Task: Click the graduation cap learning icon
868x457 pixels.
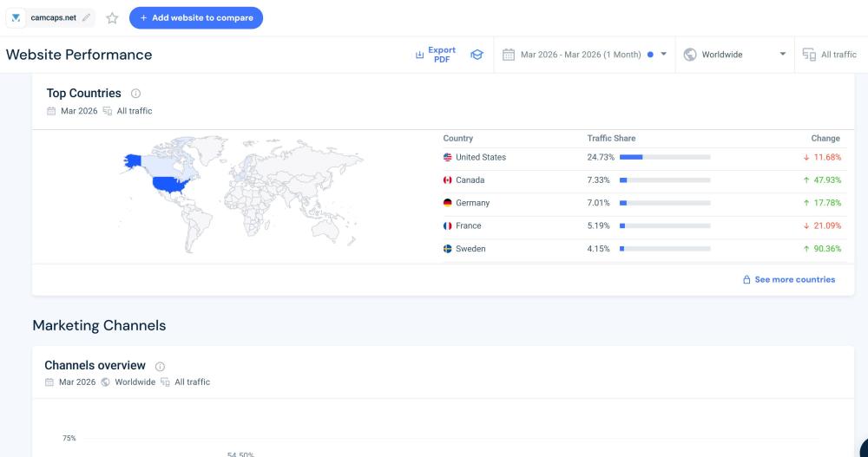Action: click(x=477, y=55)
